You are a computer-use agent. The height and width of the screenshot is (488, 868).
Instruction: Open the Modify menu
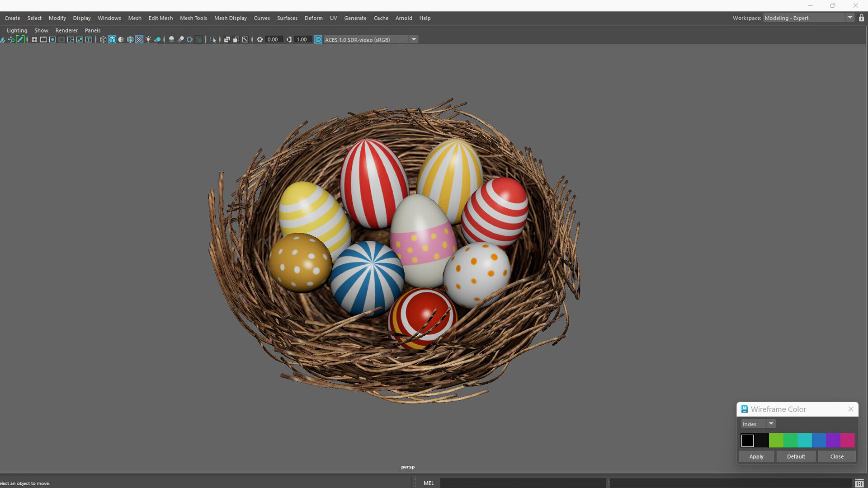pyautogui.click(x=57, y=18)
